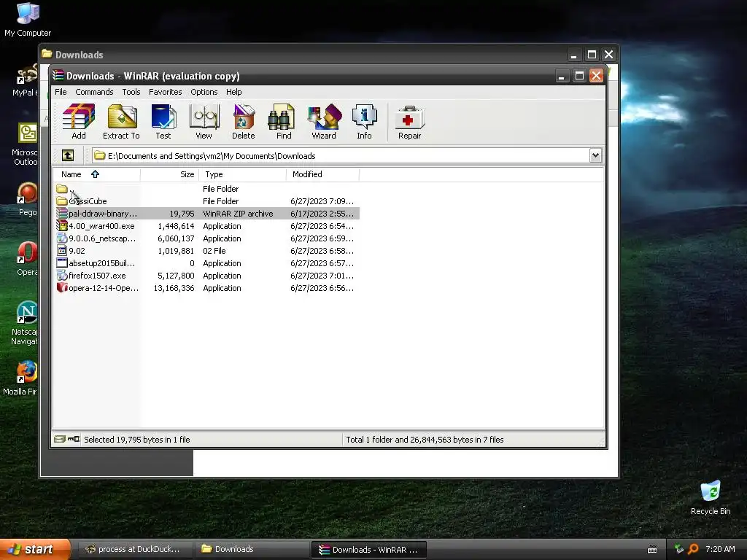Click the key password icon in status bar
The image size is (747, 560).
pyautogui.click(x=74, y=439)
